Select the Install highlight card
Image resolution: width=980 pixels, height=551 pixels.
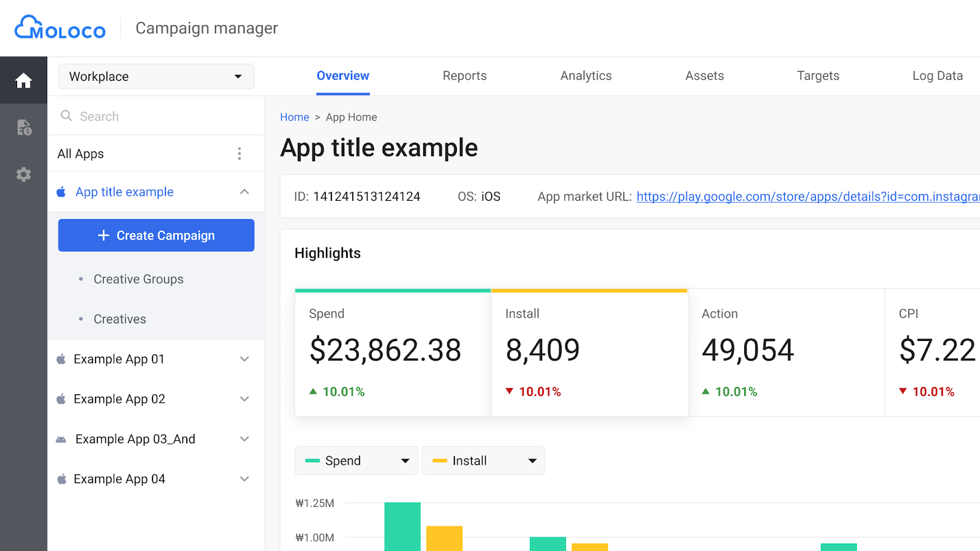point(589,353)
